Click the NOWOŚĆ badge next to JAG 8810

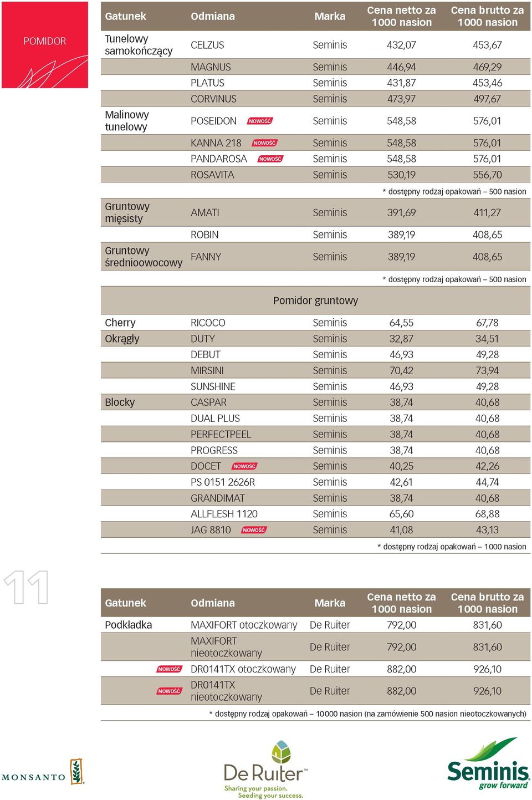click(x=254, y=530)
